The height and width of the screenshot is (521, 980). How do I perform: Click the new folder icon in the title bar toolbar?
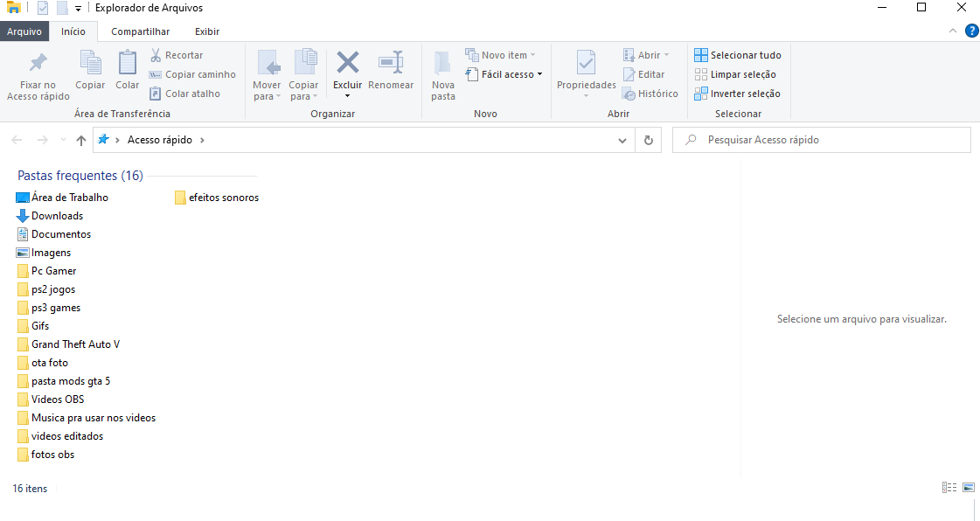(x=62, y=8)
